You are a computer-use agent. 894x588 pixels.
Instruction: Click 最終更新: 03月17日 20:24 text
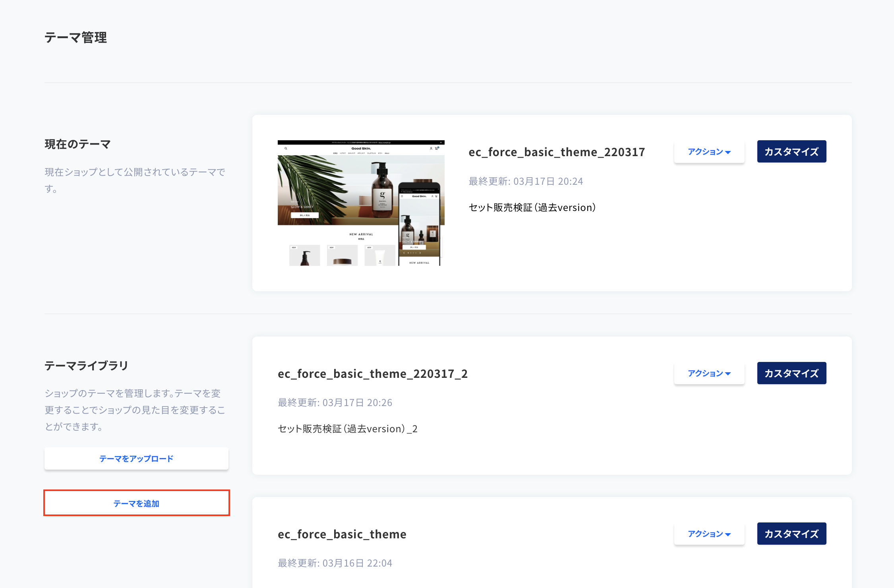pyautogui.click(x=526, y=181)
